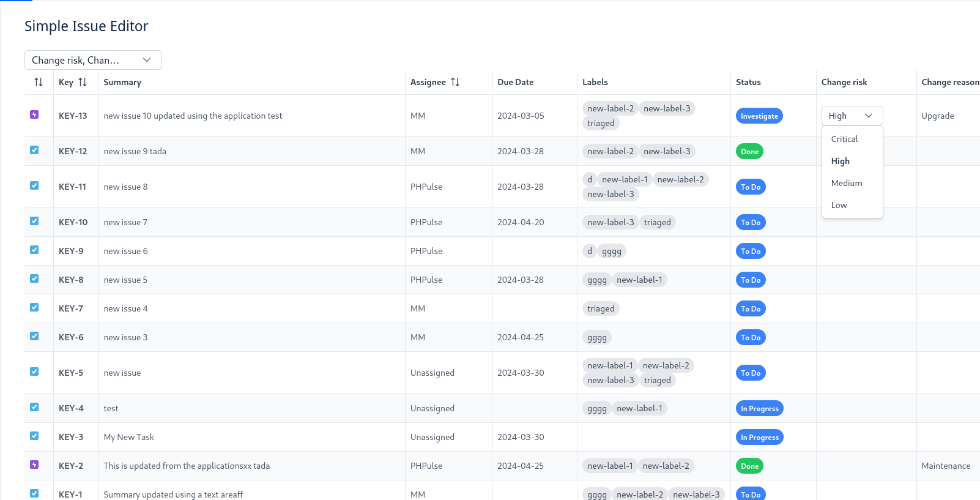980x500 pixels.
Task: Click the task type icon for KEY-7
Action: [x=34, y=307]
